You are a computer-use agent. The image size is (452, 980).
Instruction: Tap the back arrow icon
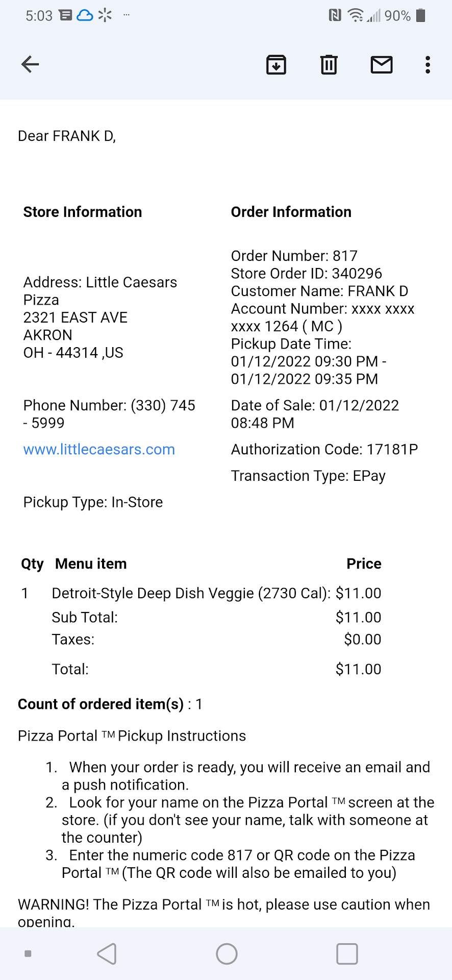click(30, 64)
